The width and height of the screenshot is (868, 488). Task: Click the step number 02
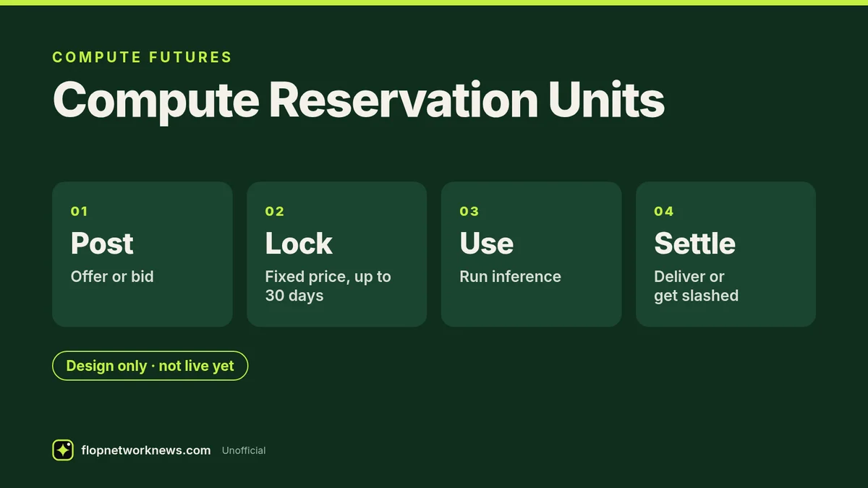tap(275, 211)
